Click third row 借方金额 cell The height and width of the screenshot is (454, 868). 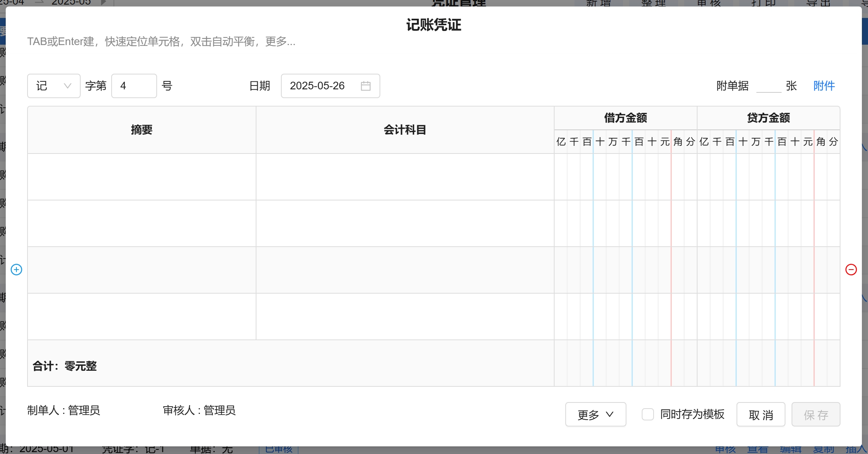coord(625,270)
